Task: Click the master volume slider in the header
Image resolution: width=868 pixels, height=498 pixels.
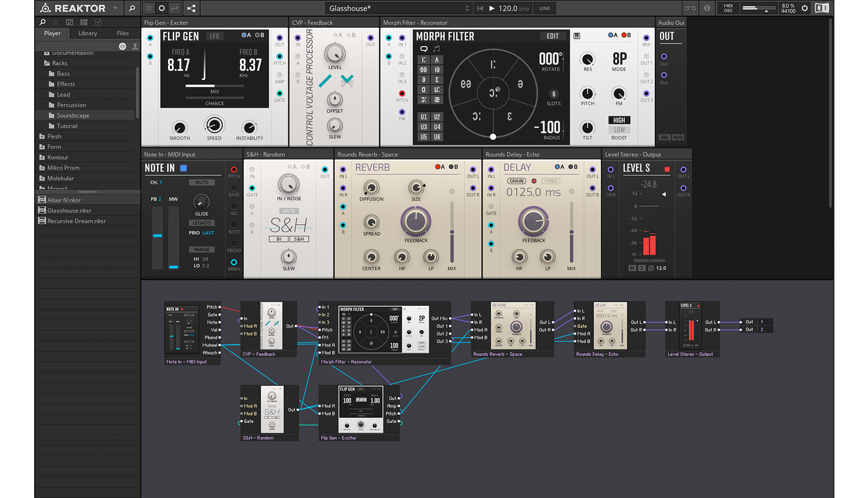Action: 759,8
